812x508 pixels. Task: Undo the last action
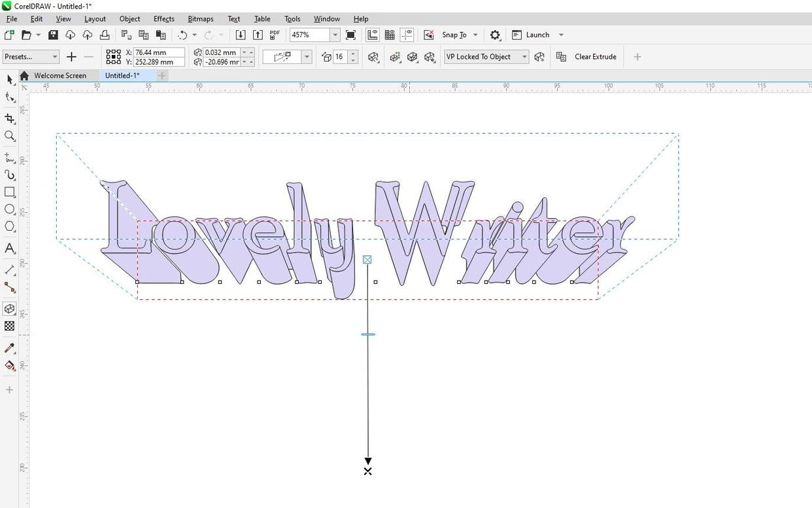[182, 35]
